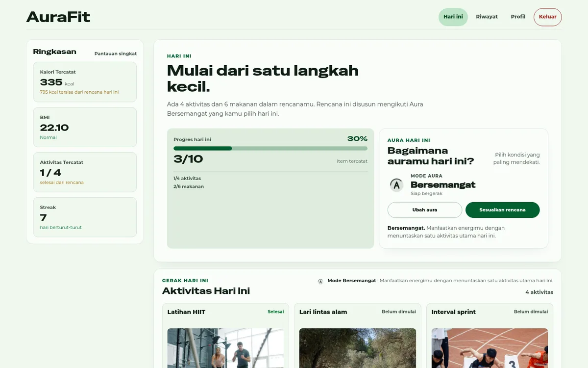
Task: Click Belum dimulai status on Interval sprint
Action: coord(531,312)
